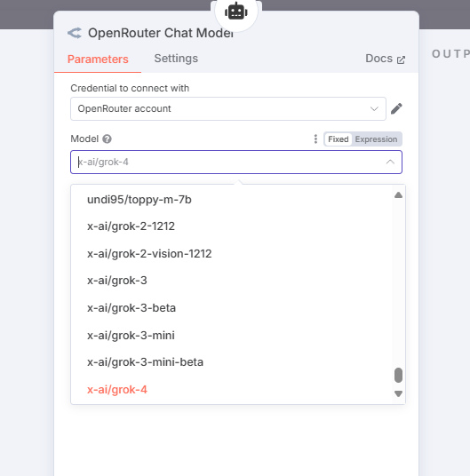Viewport: 470px width, 476px height.
Task: Click the Model help question mark icon
Action: (107, 139)
